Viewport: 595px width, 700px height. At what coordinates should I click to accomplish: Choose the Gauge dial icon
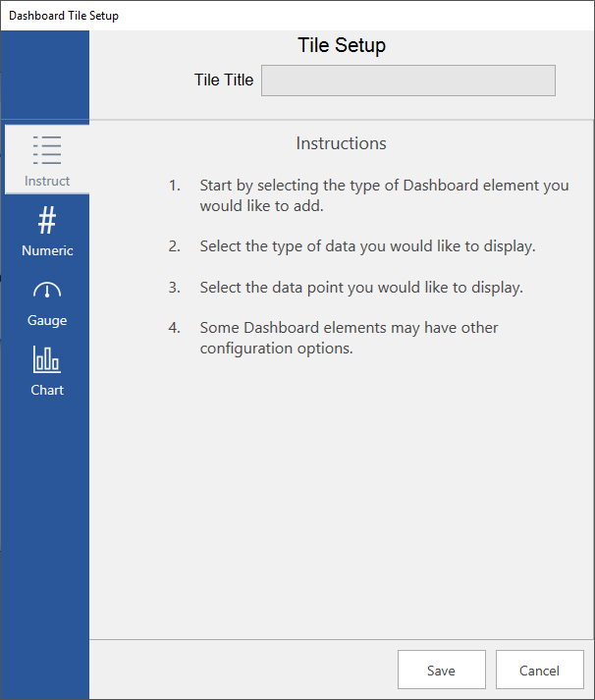(x=47, y=291)
